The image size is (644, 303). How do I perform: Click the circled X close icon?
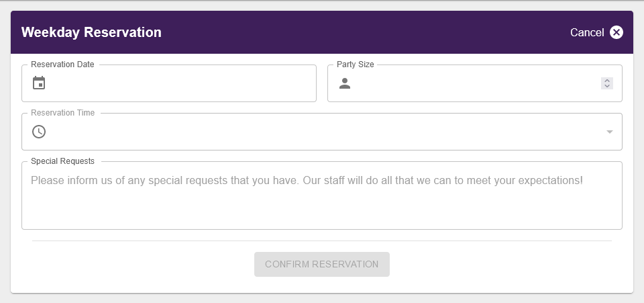tap(616, 32)
